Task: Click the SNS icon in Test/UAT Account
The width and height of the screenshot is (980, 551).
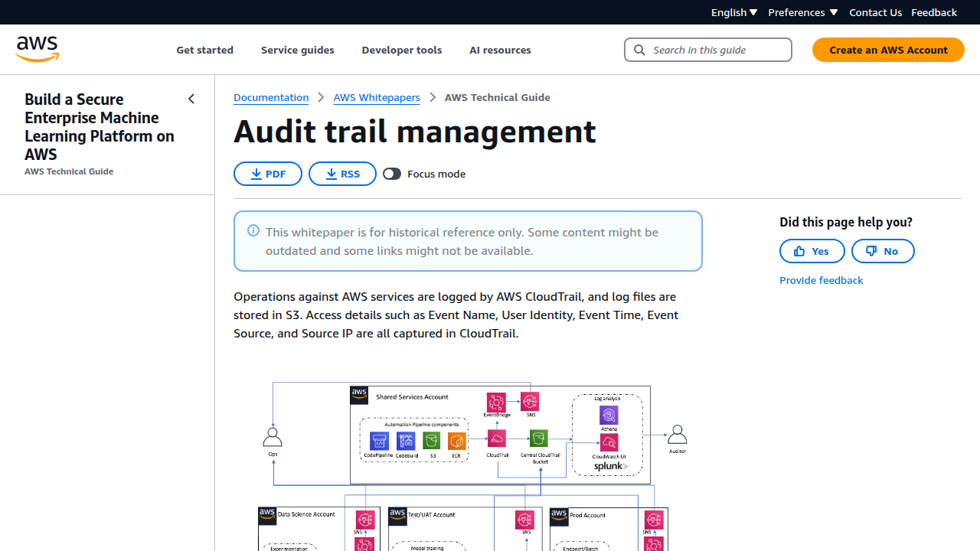Action: point(525,520)
